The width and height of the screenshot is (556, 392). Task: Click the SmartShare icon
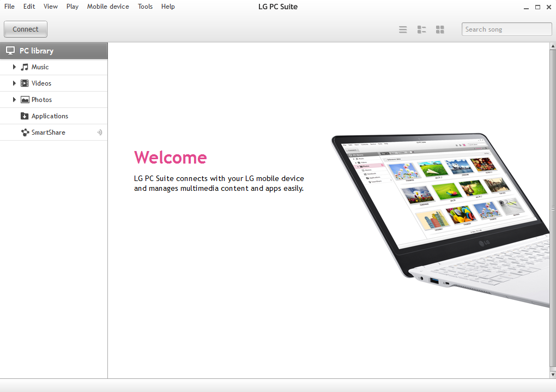(x=25, y=132)
